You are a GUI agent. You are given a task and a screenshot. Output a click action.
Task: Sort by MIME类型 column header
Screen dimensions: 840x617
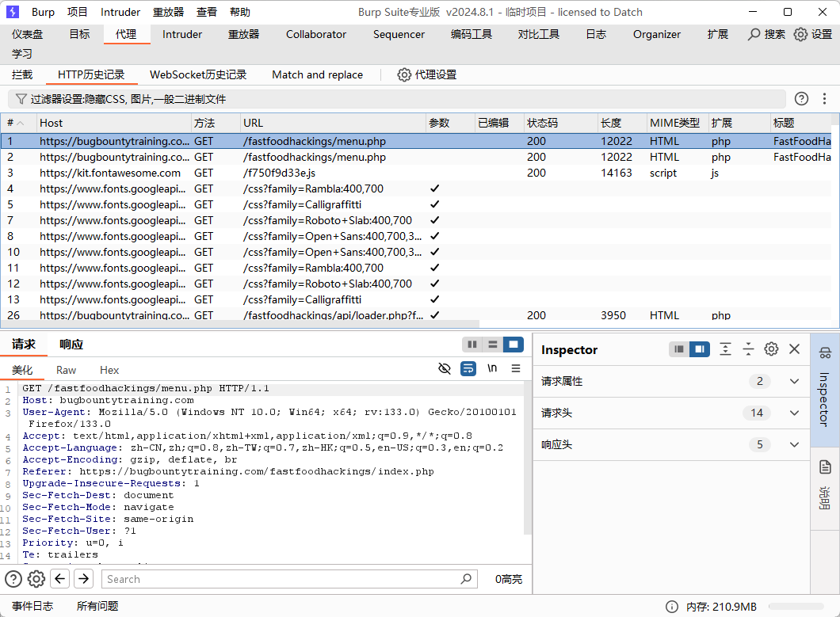click(678, 123)
